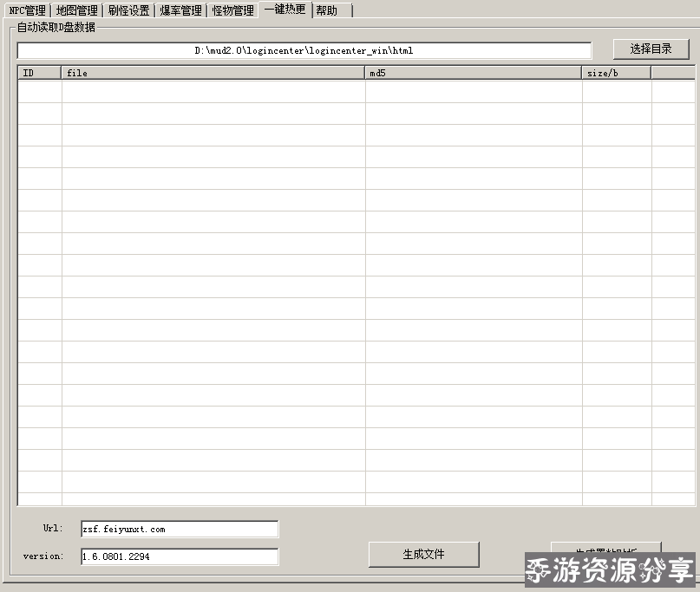Click the size/b column header

coord(616,73)
